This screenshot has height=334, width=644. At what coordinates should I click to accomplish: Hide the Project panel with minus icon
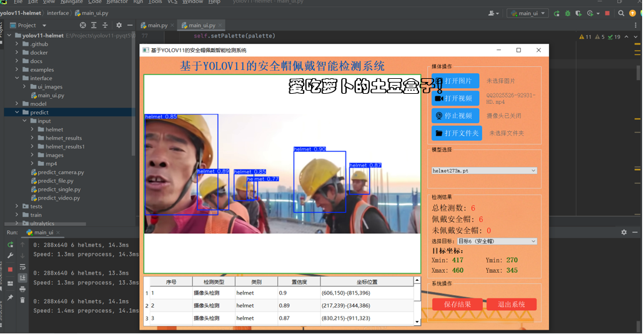coord(130,25)
